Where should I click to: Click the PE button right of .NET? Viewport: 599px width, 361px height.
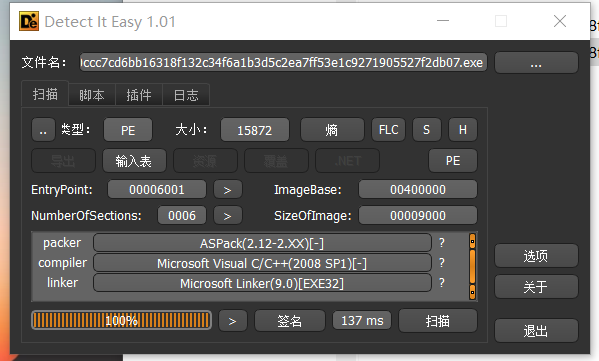(453, 161)
